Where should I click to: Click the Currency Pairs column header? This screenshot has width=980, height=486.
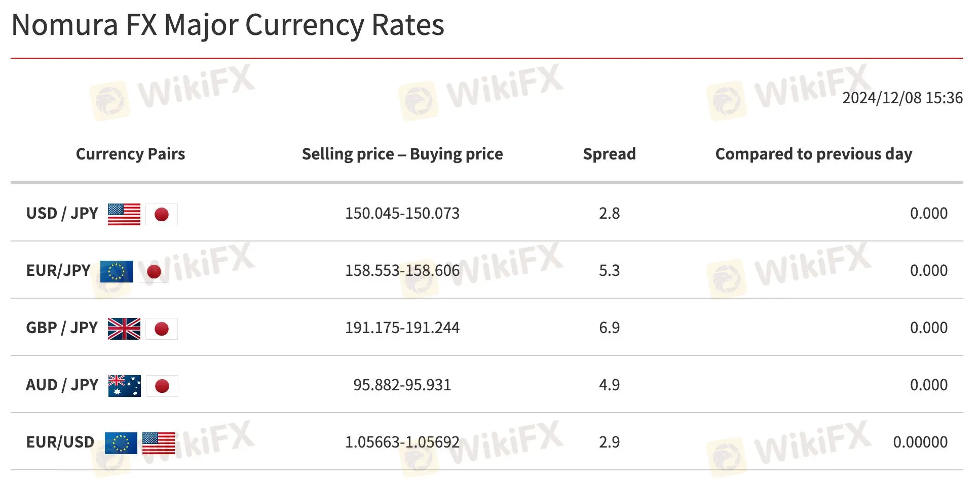[x=130, y=154]
